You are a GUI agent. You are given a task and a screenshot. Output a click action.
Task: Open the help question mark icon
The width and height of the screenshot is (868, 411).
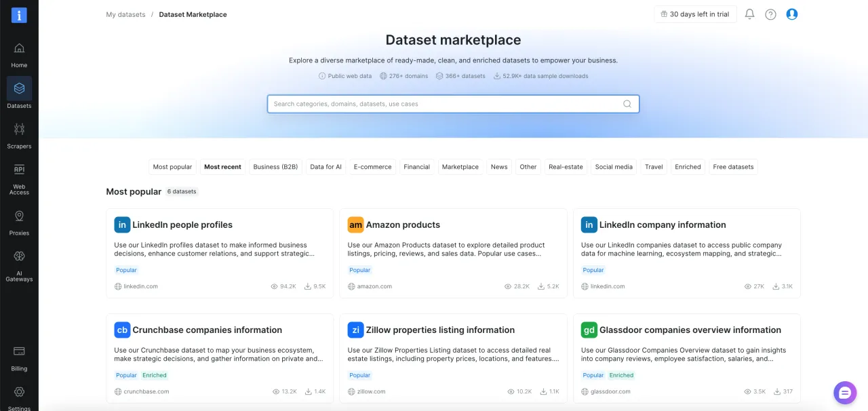(x=770, y=14)
